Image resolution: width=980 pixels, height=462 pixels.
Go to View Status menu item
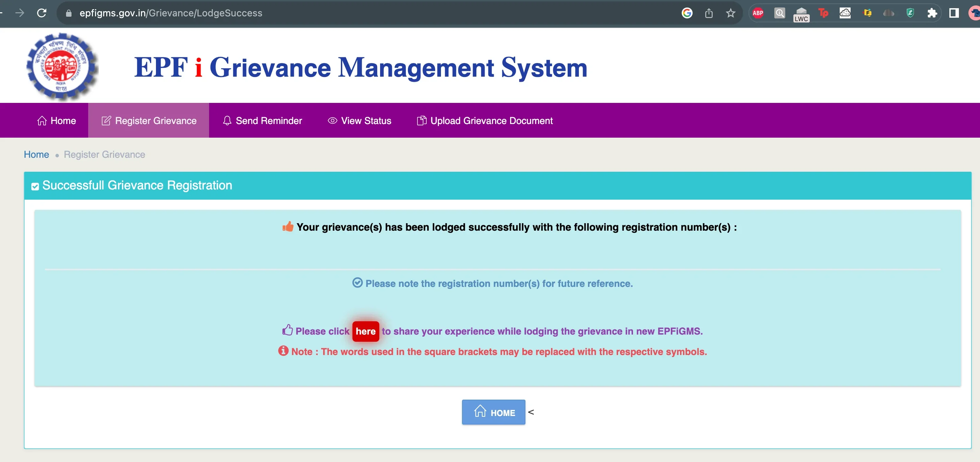(x=360, y=121)
